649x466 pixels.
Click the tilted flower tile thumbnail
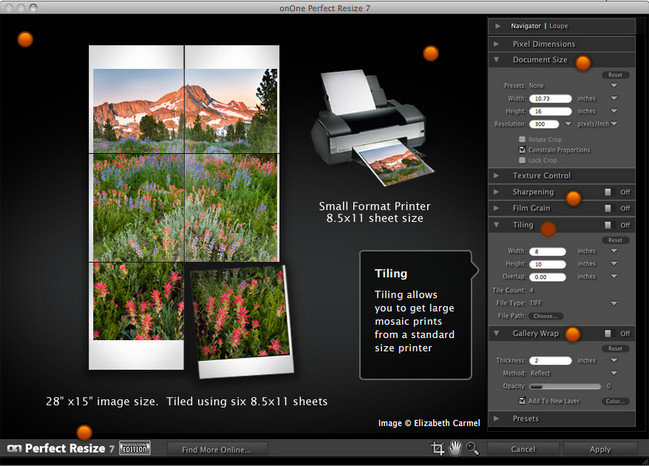[242, 321]
